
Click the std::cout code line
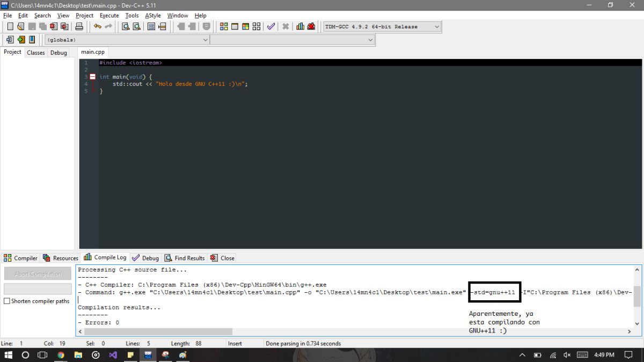click(x=180, y=84)
